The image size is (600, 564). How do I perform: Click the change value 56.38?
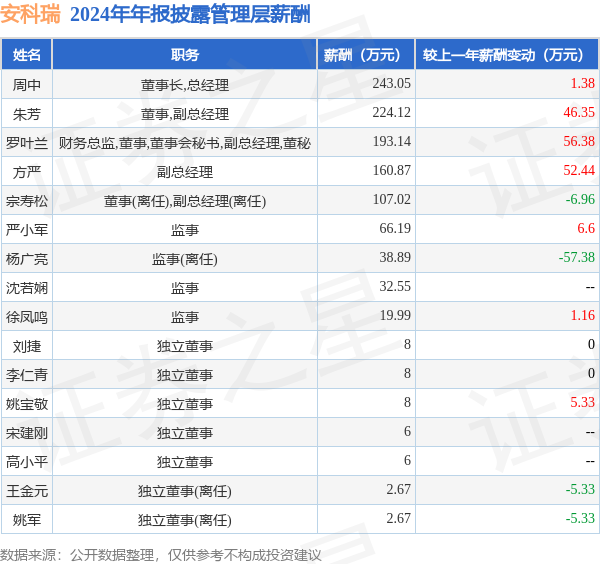pos(579,141)
